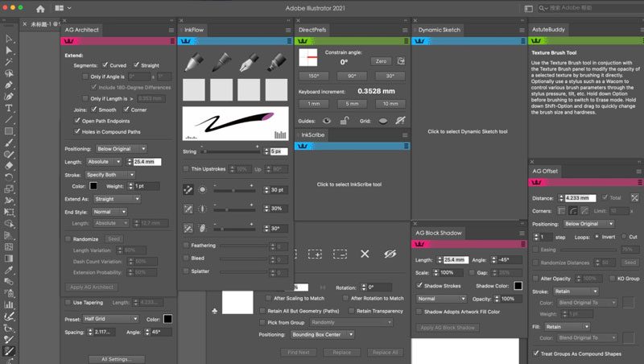Click the Shadow Color black swatch

tap(518, 286)
